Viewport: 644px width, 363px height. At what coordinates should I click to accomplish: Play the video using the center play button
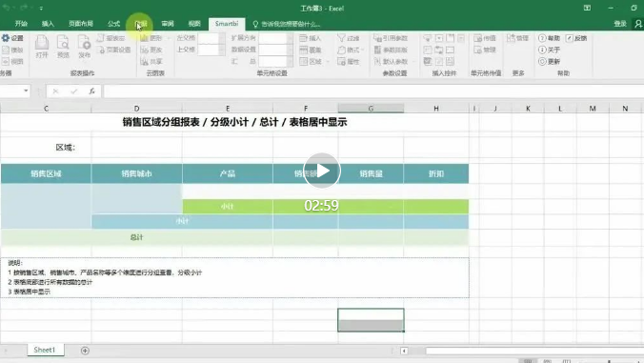(322, 171)
